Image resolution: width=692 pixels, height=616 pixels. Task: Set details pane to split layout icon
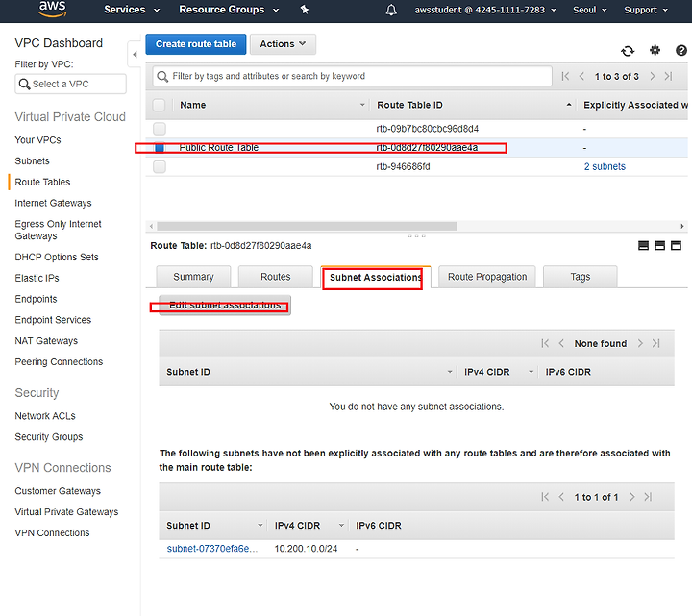[659, 245]
